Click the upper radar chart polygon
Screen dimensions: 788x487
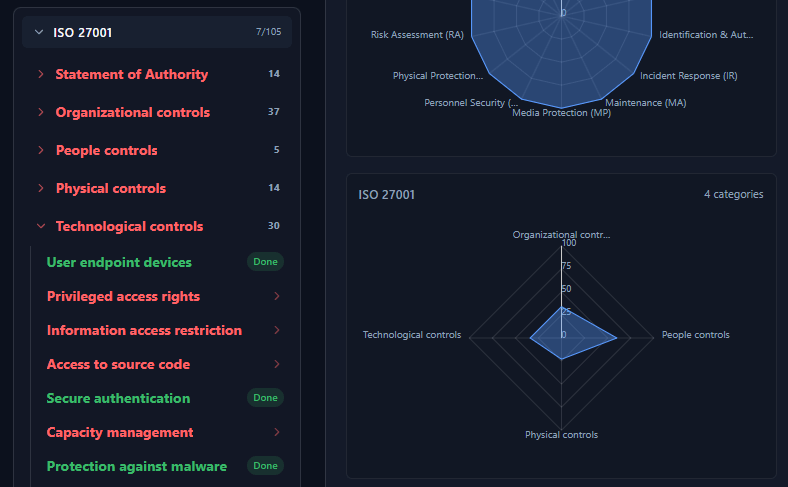tap(561, 55)
